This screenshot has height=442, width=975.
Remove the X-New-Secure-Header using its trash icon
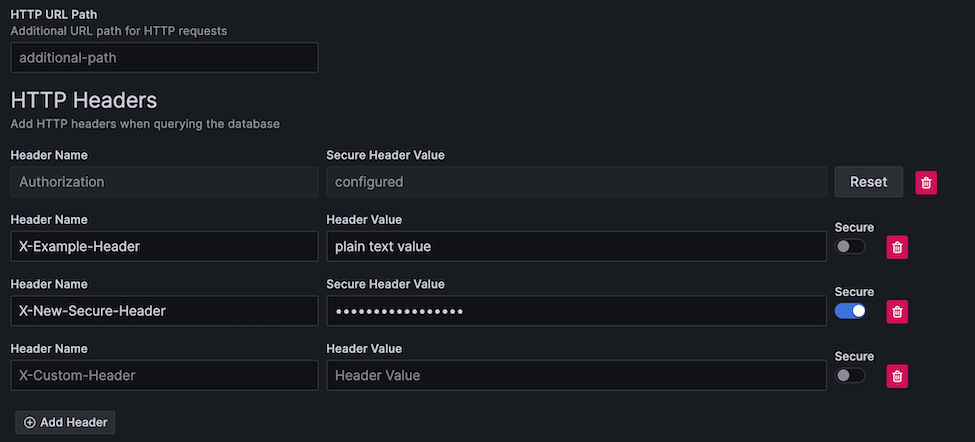coord(898,311)
